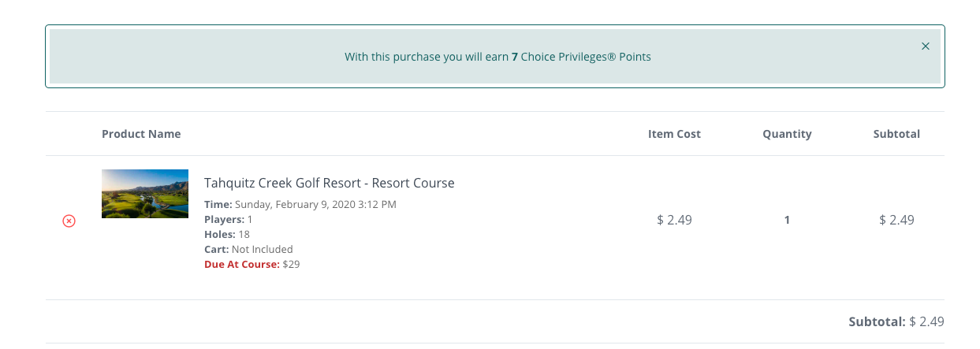
Task: Click the Item Cost column header
Action: [674, 134]
